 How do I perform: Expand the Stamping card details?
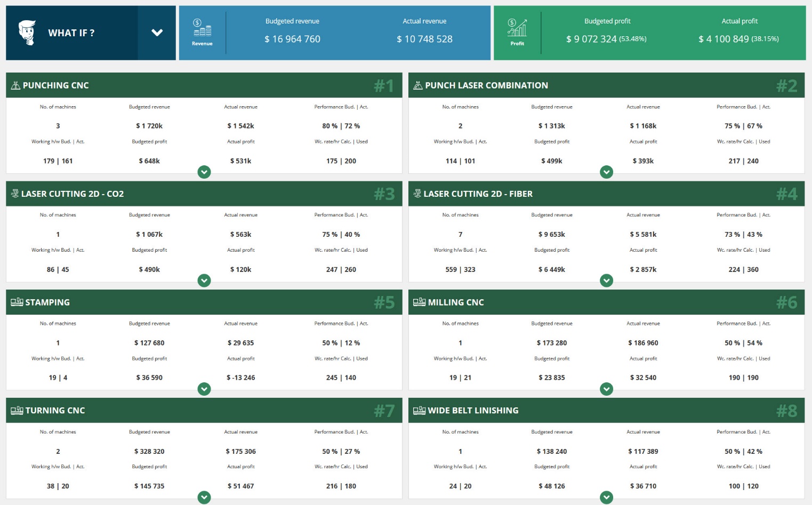coord(204,389)
